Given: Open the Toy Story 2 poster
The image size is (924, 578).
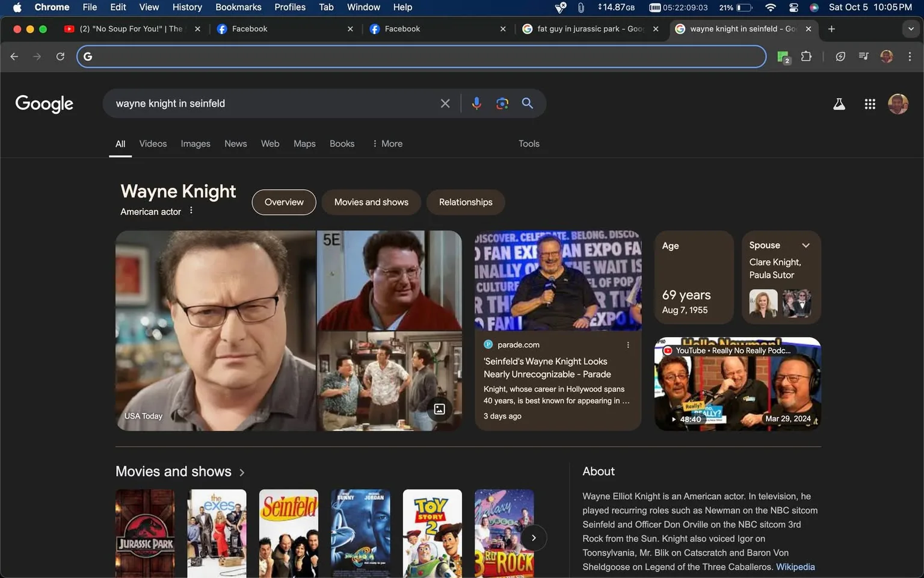Looking at the screenshot, I should pos(433,534).
